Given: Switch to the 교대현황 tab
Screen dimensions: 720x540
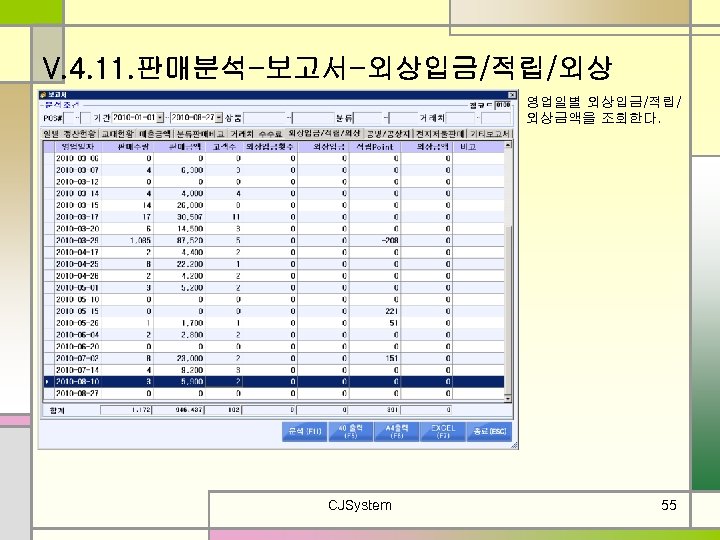Looking at the screenshot, I should pyautogui.click(x=117, y=134).
